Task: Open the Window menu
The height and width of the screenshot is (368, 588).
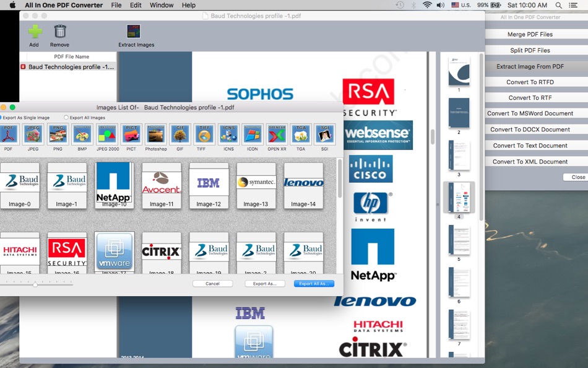Action: click(x=162, y=5)
